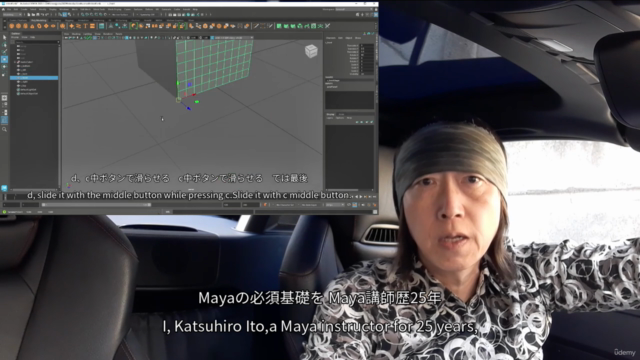Click the Type (T) tool shelf icon

tap(85, 26)
